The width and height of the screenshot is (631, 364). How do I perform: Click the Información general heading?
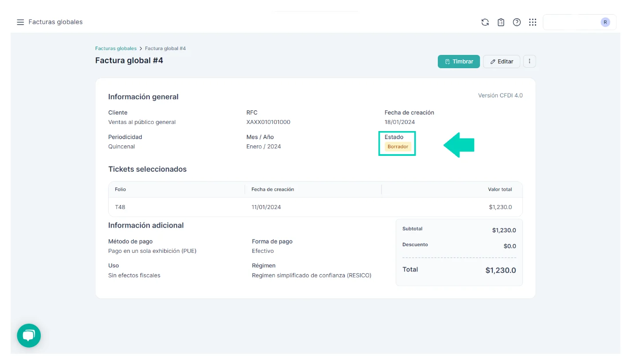(x=144, y=97)
